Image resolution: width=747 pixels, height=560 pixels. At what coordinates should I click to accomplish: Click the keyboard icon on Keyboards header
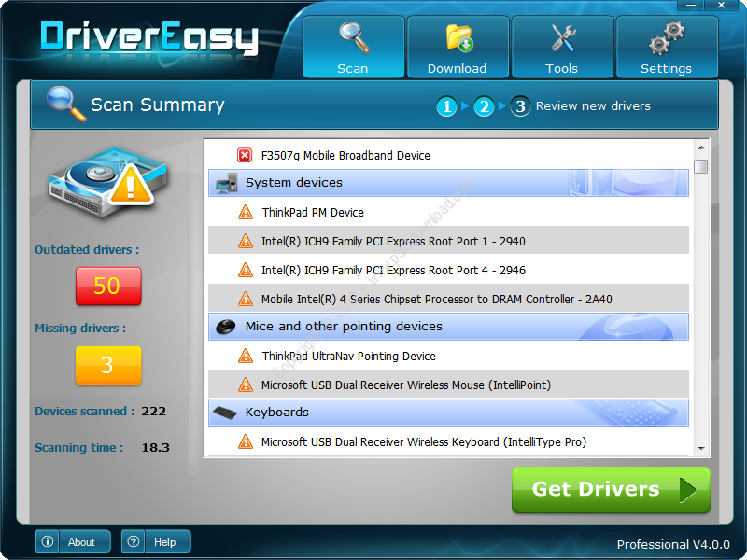[x=225, y=413]
